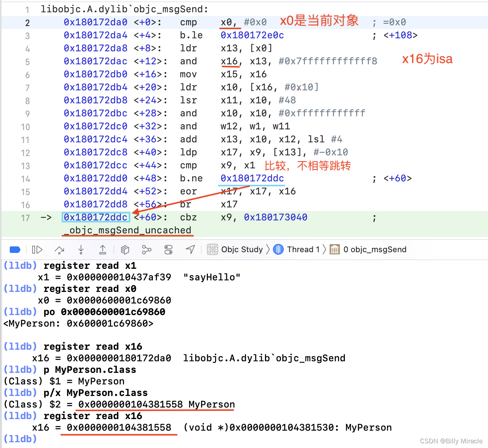The image size is (488, 448).
Task: Click the 'p MyPerson.class' console command
Action: [90, 370]
